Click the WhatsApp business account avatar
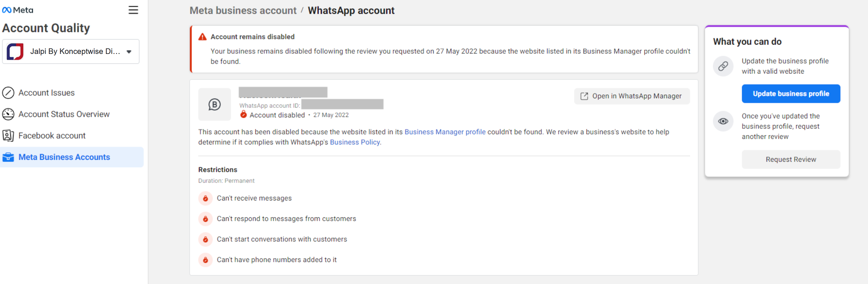The height and width of the screenshot is (284, 868). pos(215,104)
